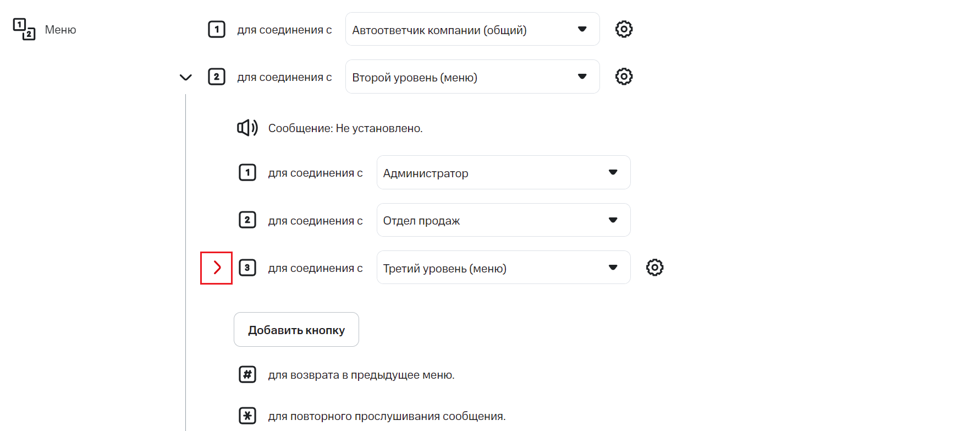Click the Меню icon at top left
Screen dimensions: 980x431
[x=24, y=29]
